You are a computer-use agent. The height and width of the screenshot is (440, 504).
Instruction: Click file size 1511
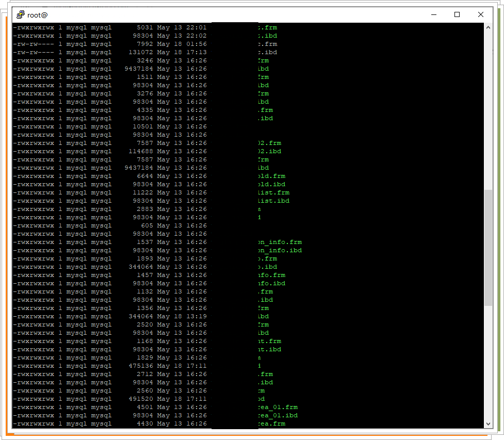[145, 77]
